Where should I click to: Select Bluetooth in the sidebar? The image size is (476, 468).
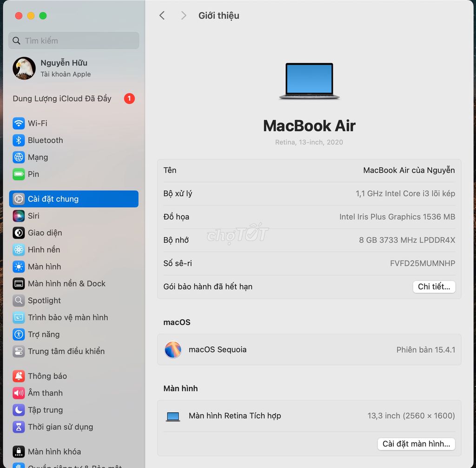point(74,140)
